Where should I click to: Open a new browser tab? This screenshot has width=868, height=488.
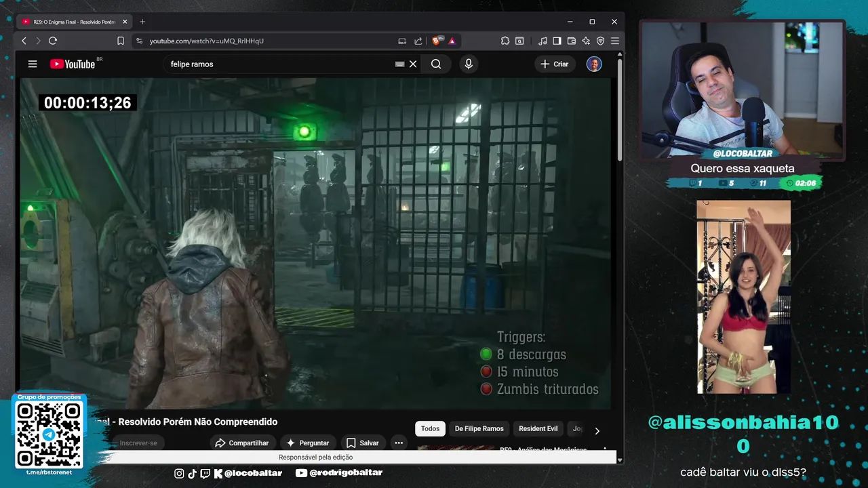pos(142,22)
